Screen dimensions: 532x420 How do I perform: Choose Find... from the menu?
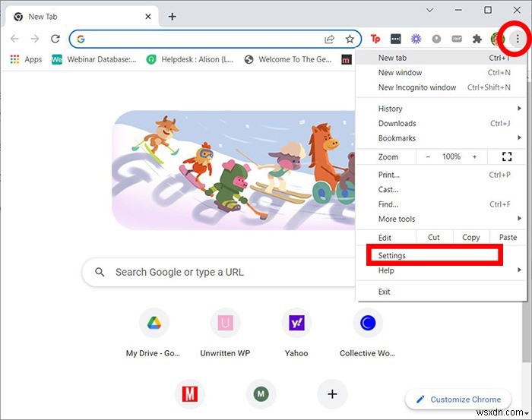point(441,204)
